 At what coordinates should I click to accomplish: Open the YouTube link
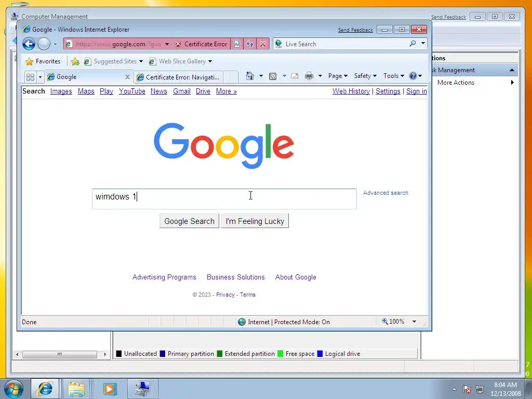click(x=132, y=91)
